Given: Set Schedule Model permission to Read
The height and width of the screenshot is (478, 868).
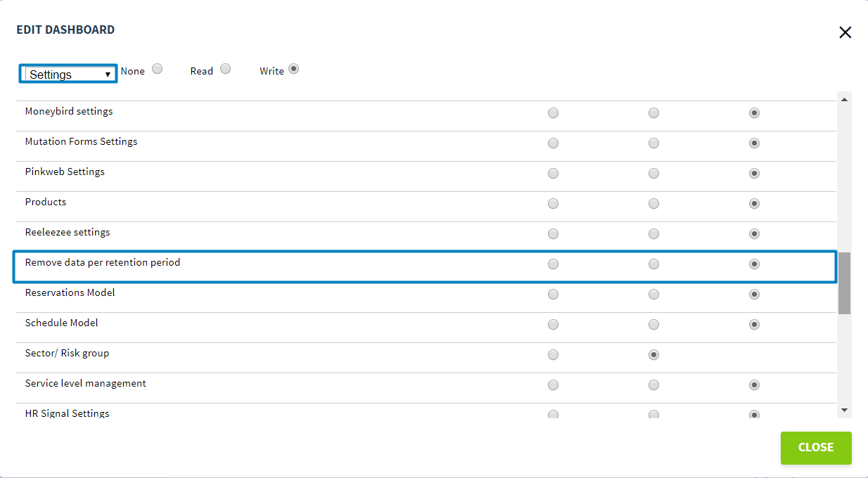Looking at the screenshot, I should tap(653, 324).
